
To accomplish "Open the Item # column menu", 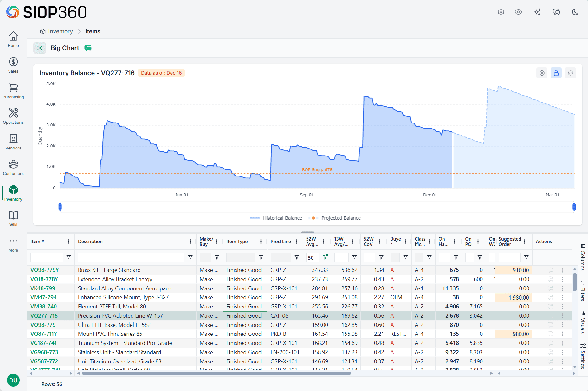I will [x=68, y=242].
